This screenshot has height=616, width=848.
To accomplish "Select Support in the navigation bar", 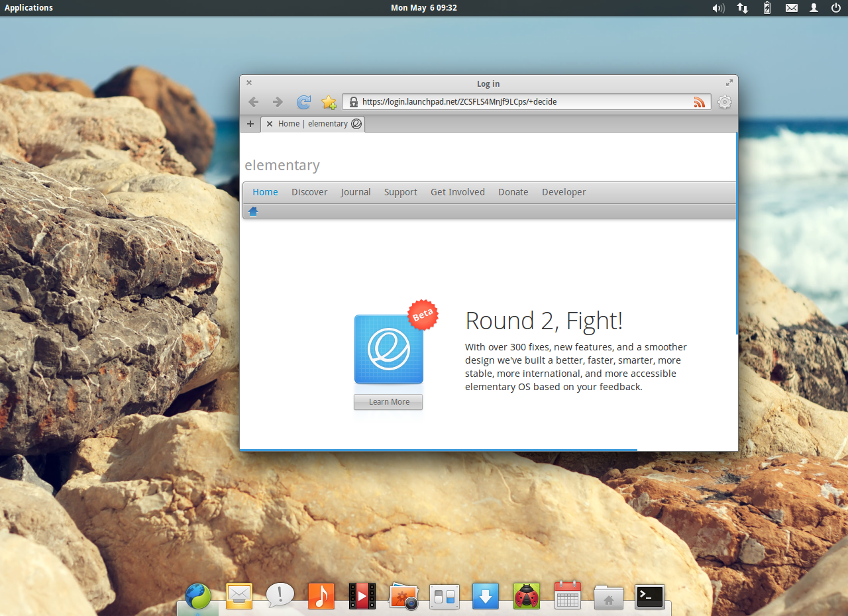I will click(x=401, y=192).
